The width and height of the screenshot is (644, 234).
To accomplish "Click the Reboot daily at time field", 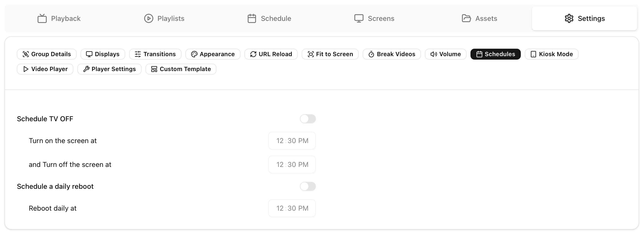I will click(x=292, y=208).
